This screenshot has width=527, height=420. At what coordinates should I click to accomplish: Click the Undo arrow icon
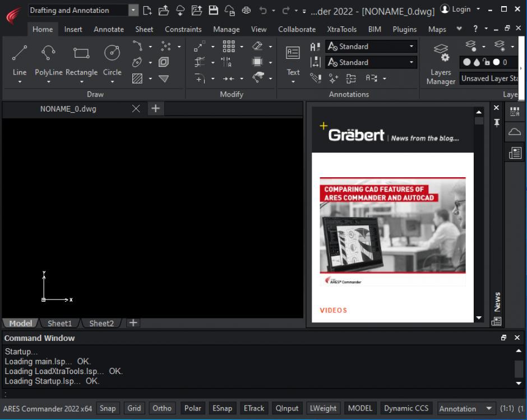coord(263,11)
